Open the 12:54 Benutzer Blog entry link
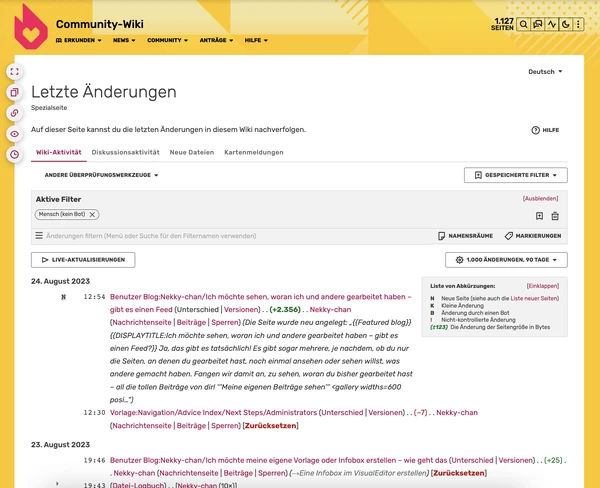Viewport: 600px width, 488px height. coord(260,303)
